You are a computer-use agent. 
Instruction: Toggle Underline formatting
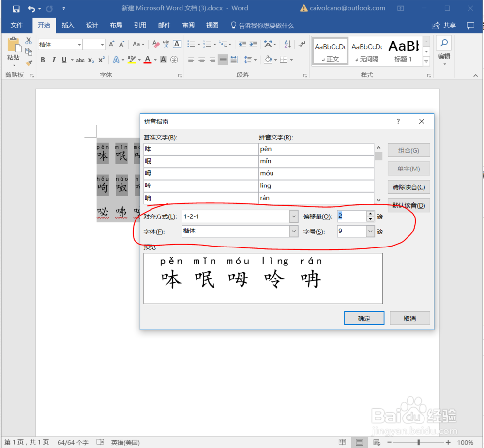coord(64,60)
